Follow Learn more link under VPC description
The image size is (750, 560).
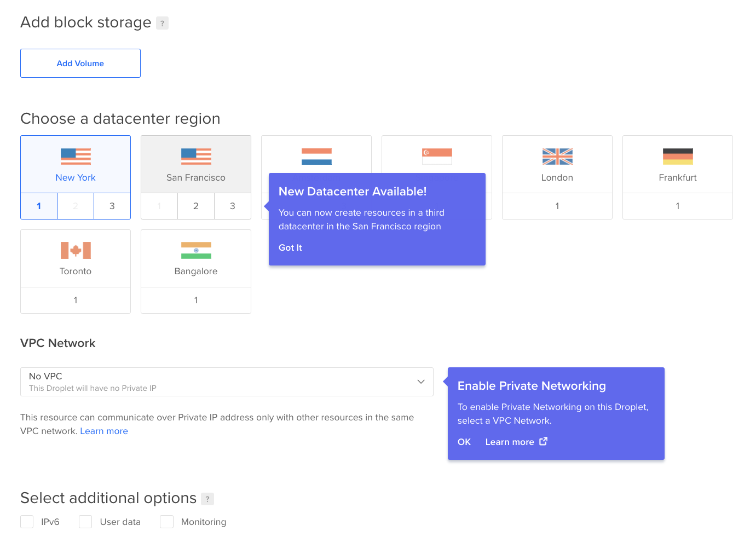coord(104,431)
